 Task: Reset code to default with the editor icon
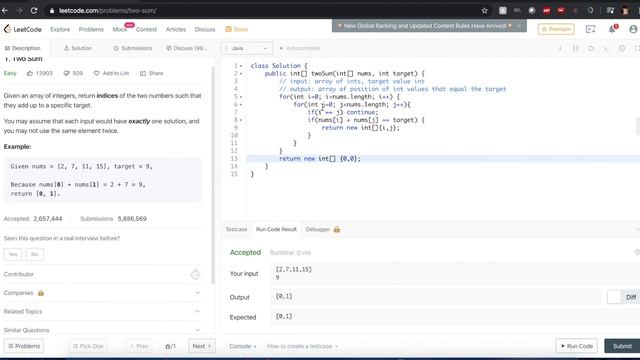591,48
